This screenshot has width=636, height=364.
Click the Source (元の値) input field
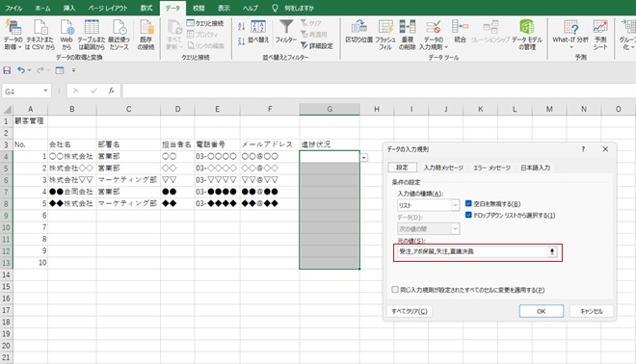[x=471, y=251]
